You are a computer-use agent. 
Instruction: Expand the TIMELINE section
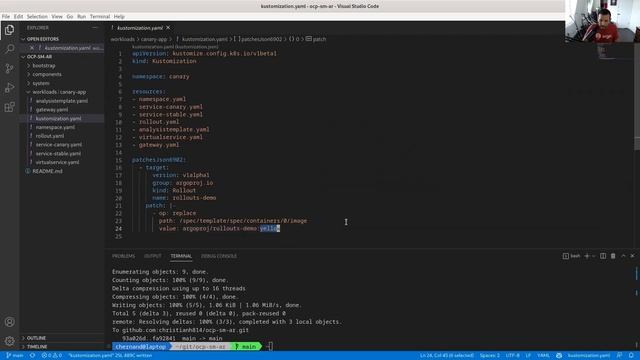[37, 347]
